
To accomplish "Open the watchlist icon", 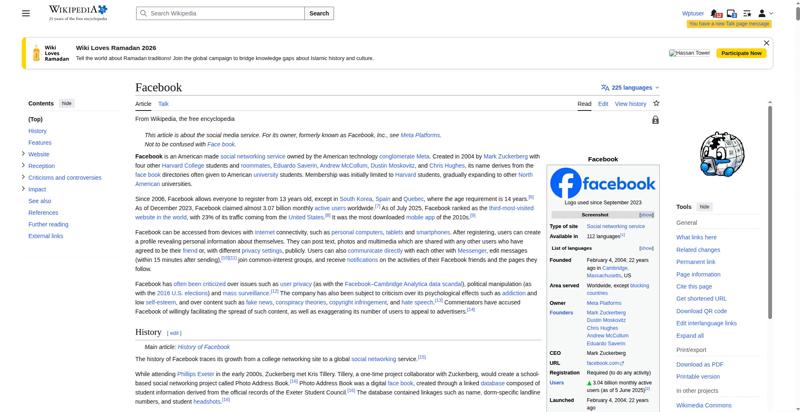I will click(x=747, y=13).
